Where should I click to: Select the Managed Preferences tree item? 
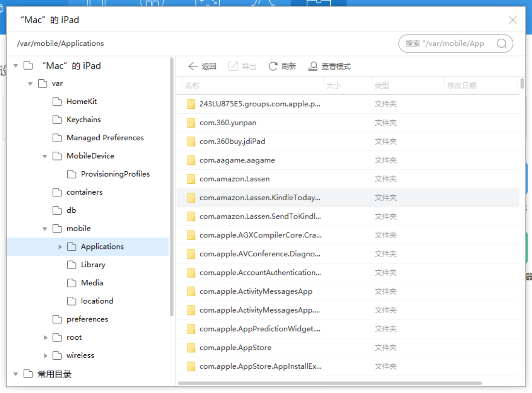click(x=105, y=138)
